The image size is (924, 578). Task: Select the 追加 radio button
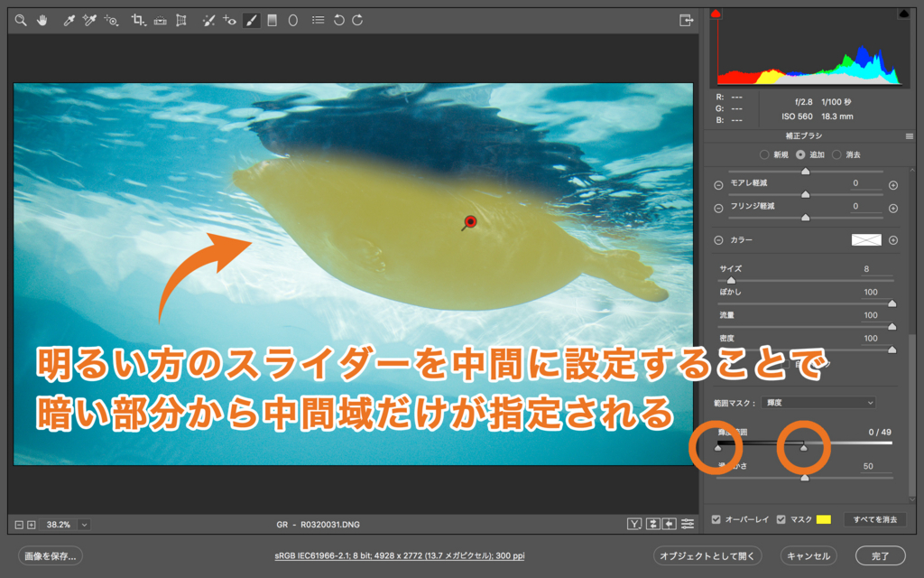tap(800, 154)
